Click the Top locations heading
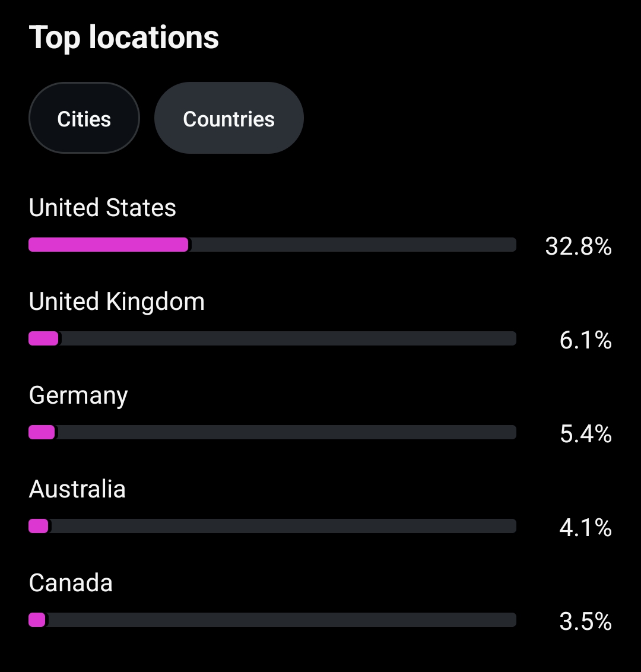641x672 pixels. tap(123, 37)
